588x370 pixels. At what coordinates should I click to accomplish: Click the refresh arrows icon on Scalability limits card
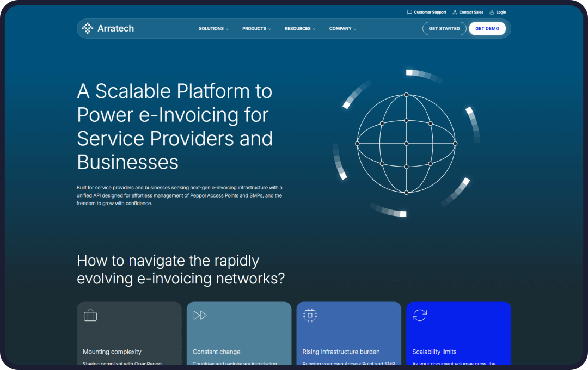pos(420,315)
